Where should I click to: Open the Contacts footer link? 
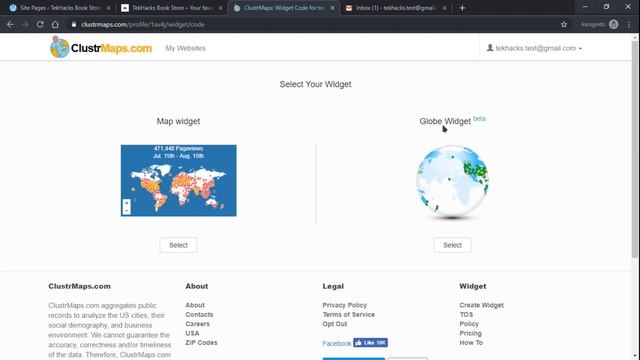click(199, 314)
